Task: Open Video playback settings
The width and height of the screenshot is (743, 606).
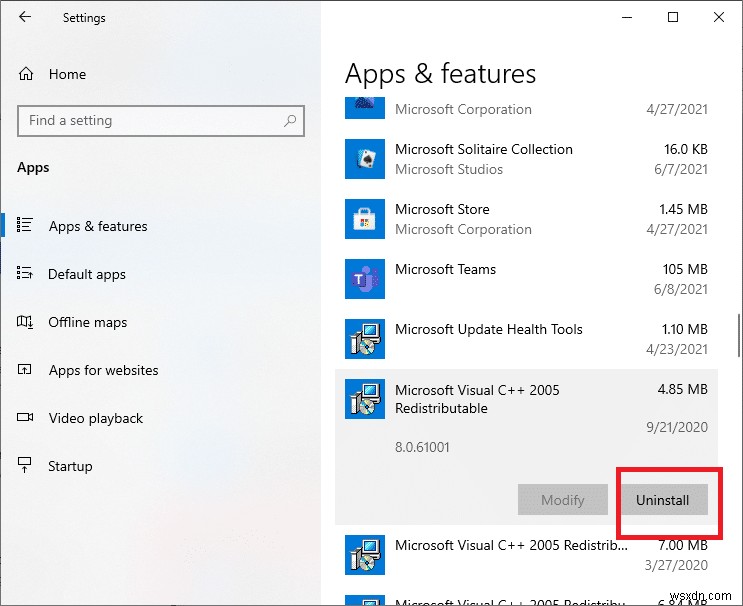Action: (x=95, y=418)
